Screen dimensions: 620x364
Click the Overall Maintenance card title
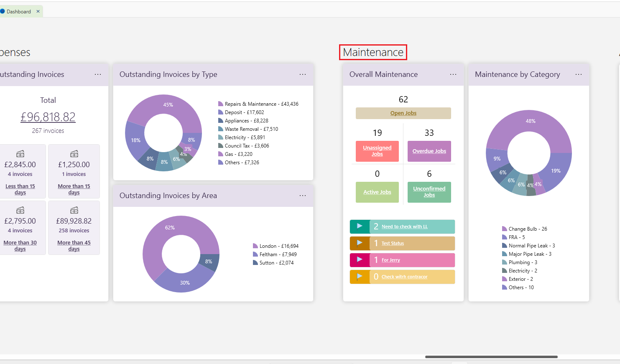click(x=383, y=74)
